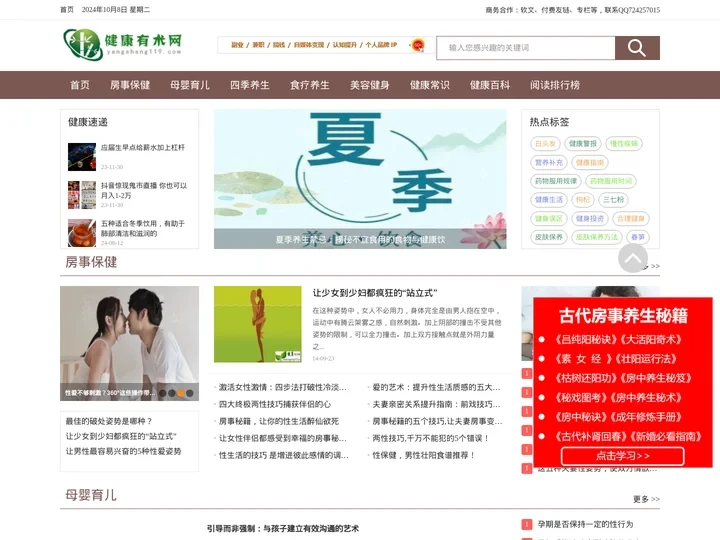
Task: Select the 三七粉 hot tag
Action: 613,200
